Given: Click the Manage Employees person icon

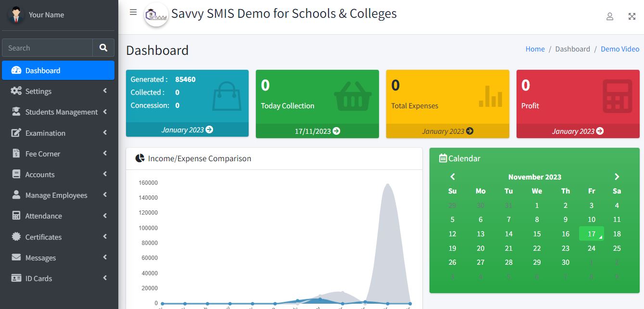Looking at the screenshot, I should [16, 195].
